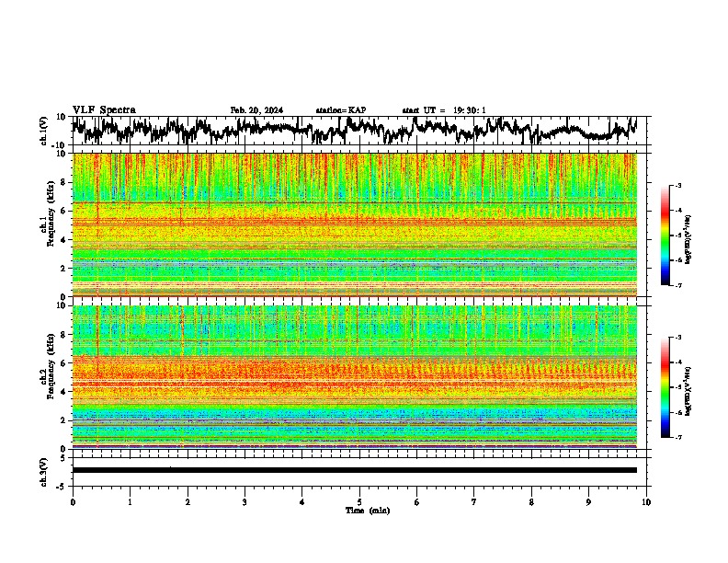Click the 'Time (min)' axis label
Screen dimensions: 728x563
pos(368,511)
